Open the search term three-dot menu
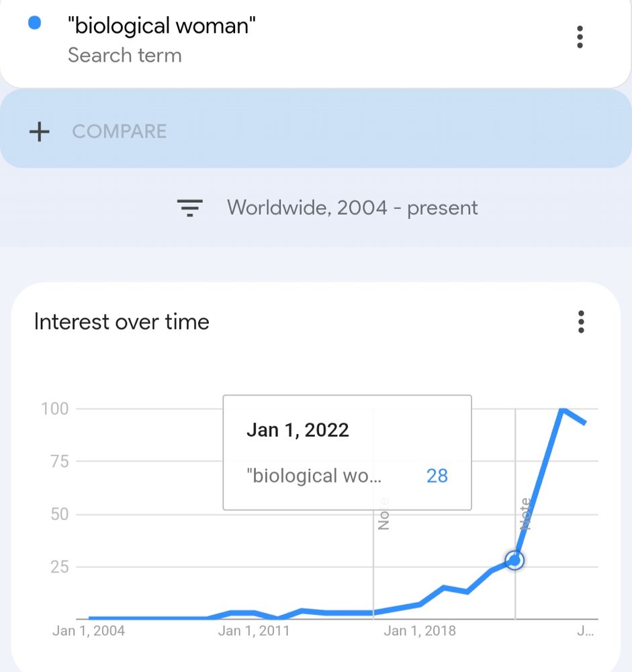The image size is (632, 672). tap(580, 37)
